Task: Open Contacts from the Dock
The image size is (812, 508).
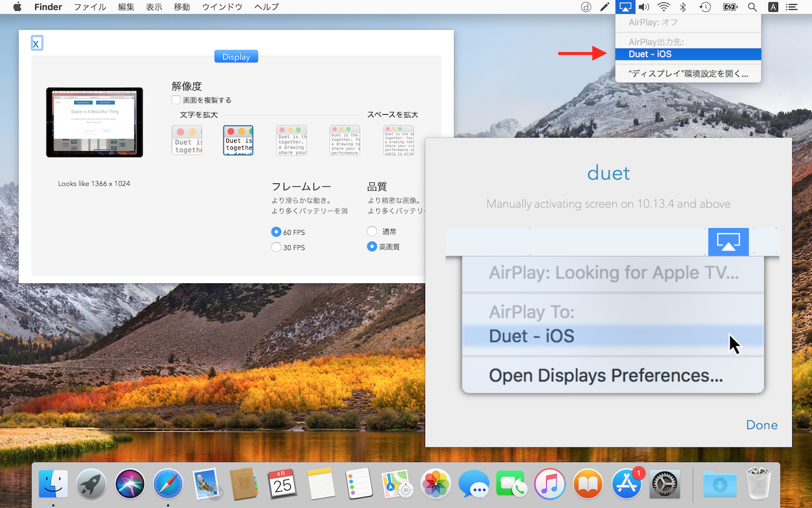Action: 244,483
